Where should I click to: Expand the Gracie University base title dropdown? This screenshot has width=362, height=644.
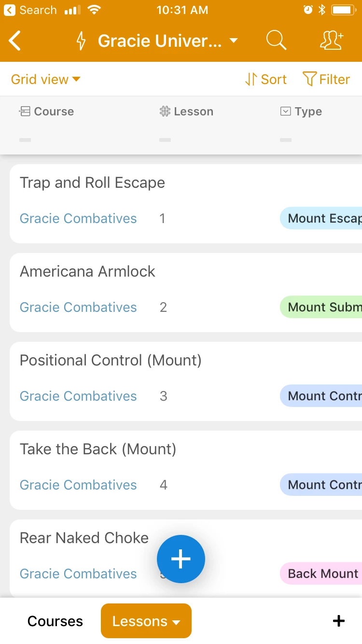234,41
